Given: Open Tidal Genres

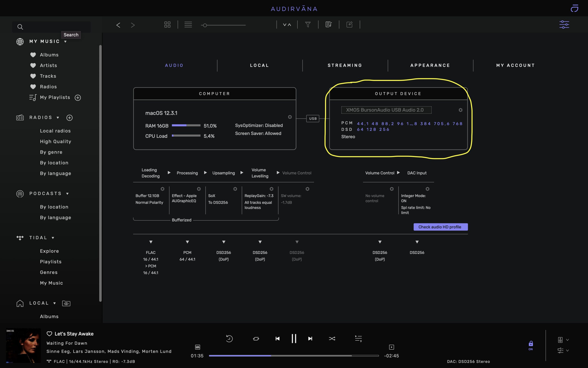Looking at the screenshot, I should 49,272.
